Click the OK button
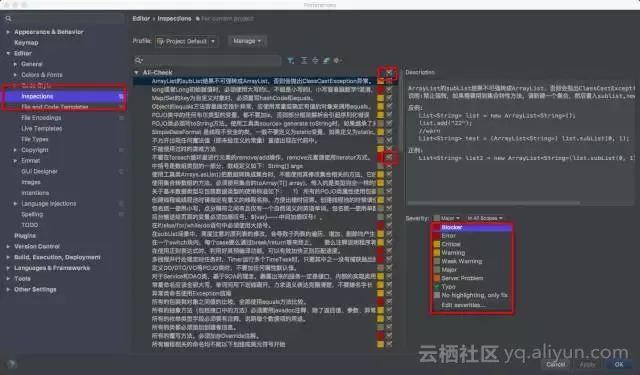 tap(619, 364)
